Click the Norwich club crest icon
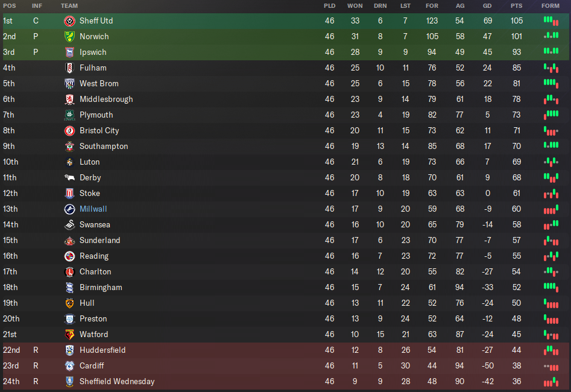 (x=69, y=36)
